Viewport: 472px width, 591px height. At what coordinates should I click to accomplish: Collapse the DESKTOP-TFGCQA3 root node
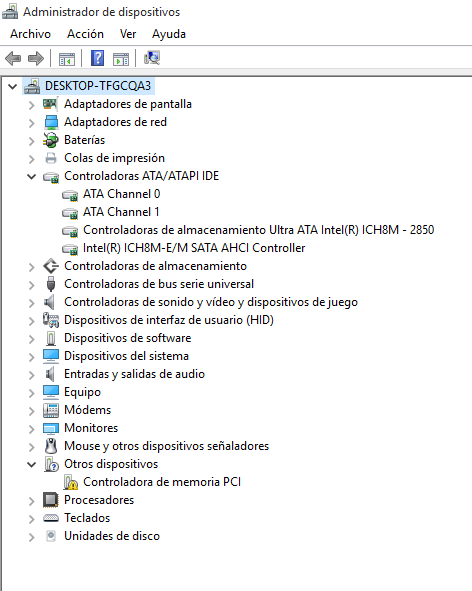[x=12, y=87]
